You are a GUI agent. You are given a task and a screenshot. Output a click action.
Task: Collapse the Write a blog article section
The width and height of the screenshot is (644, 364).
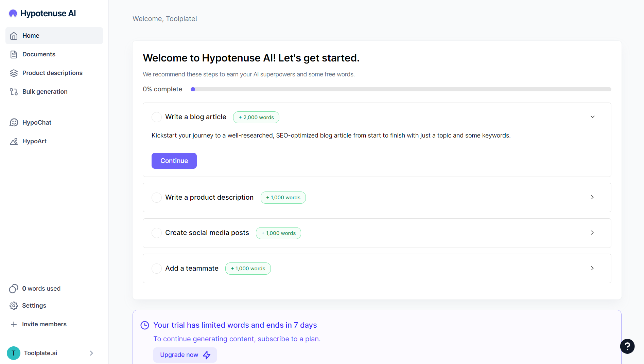pos(592,117)
